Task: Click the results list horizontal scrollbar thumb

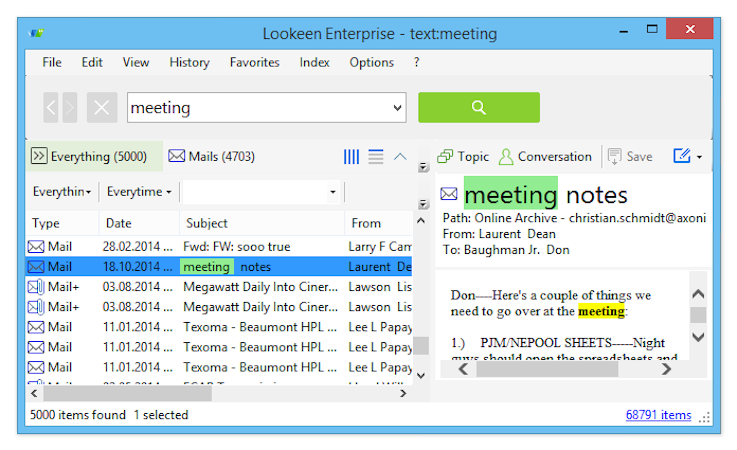Action: point(127,394)
